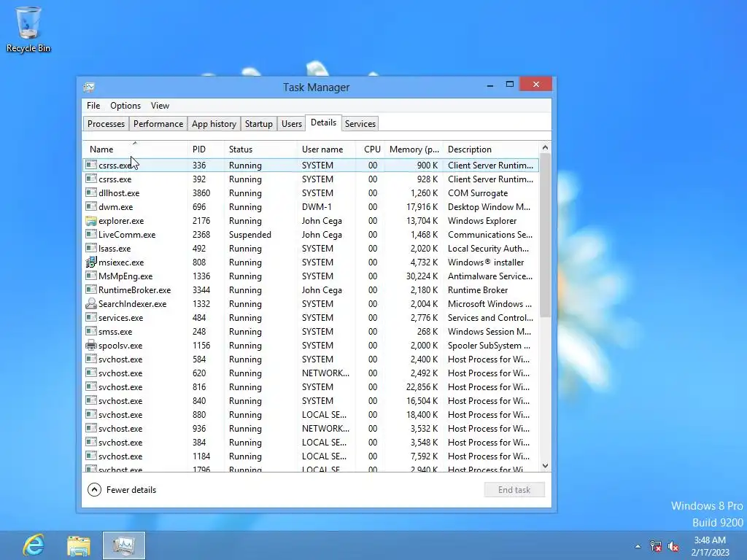Click dllhost.exe process icon
747x560 pixels.
pos(91,192)
